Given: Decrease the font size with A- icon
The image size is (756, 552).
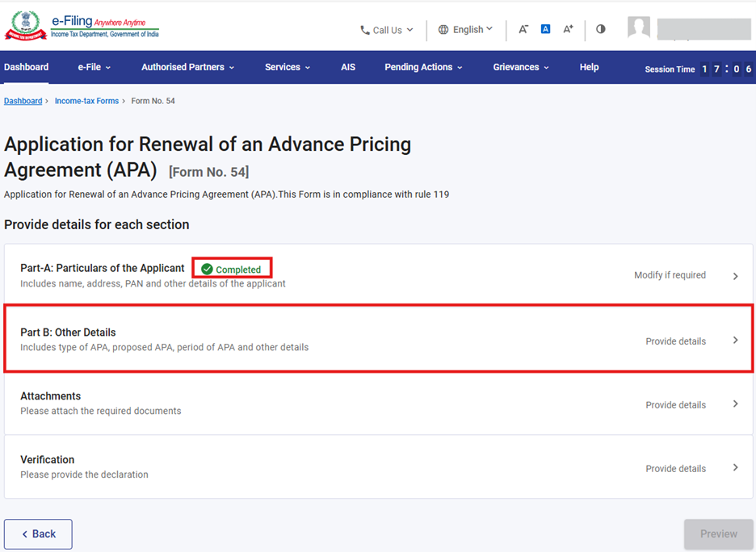Looking at the screenshot, I should 523,29.
